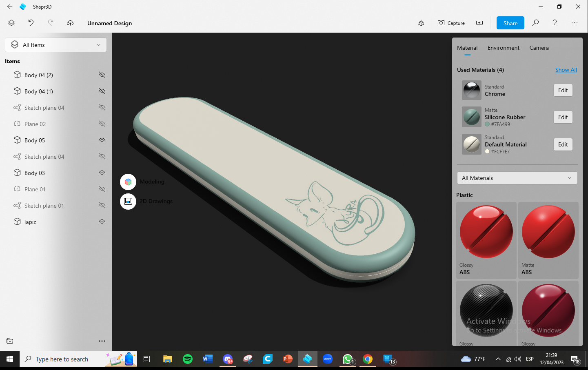Screen dimensions: 588x370
Task: Switch to the Material tab
Action: point(467,48)
